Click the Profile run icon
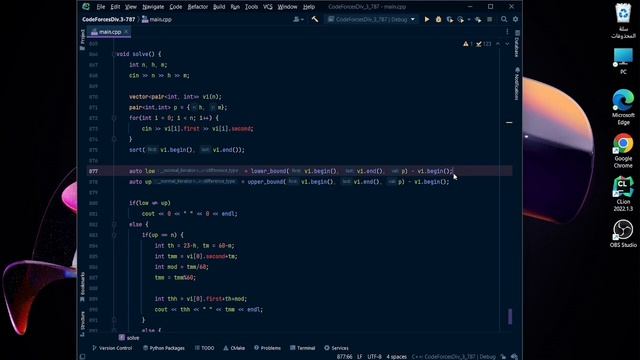640x360 pixels. pos(460,19)
